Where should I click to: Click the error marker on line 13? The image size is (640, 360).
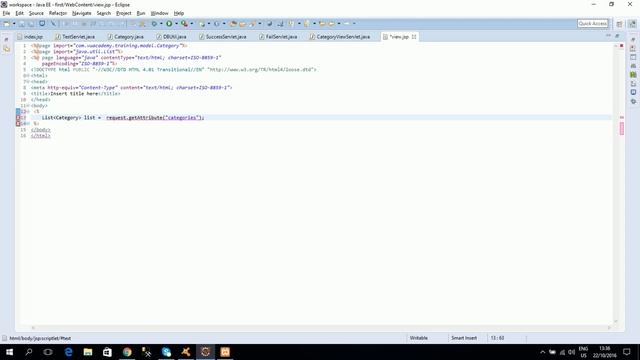pos(18,118)
